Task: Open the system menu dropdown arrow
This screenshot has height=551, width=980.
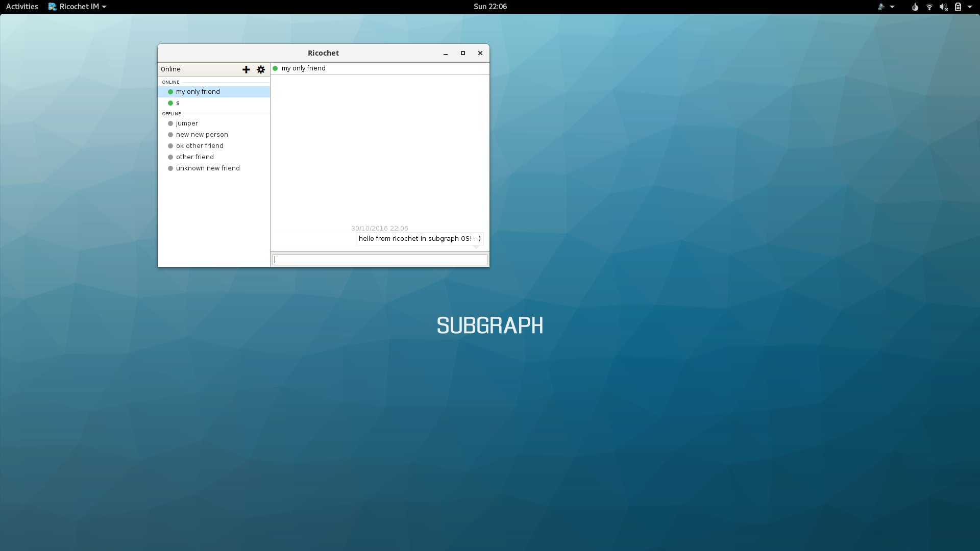Action: pos(970,7)
